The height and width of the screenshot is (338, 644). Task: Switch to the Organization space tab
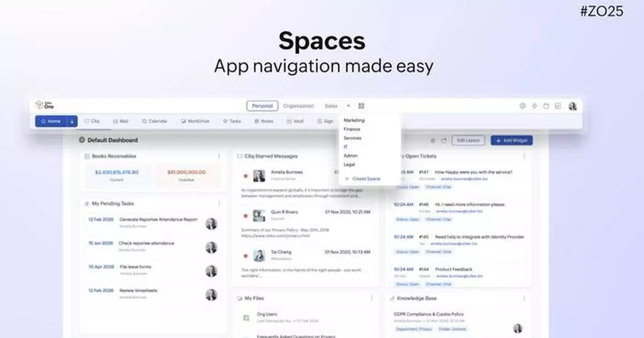point(299,106)
